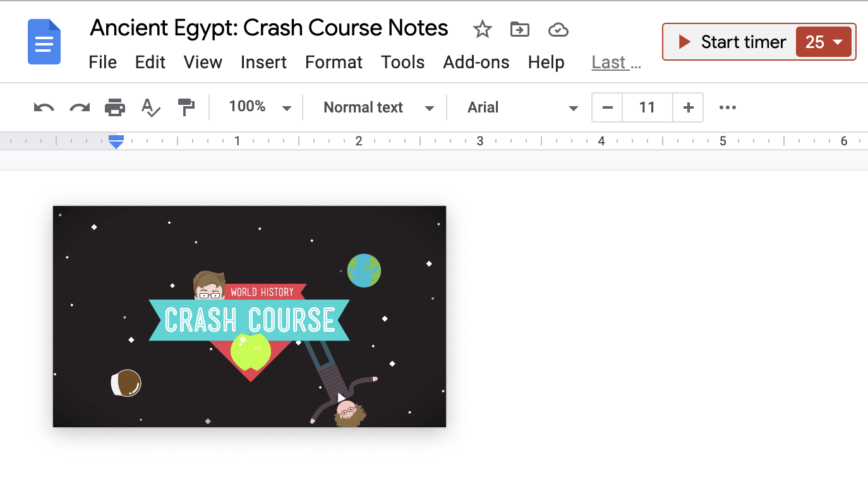868x479 pixels.
Task: Print the document with printer icon
Action: (115, 107)
